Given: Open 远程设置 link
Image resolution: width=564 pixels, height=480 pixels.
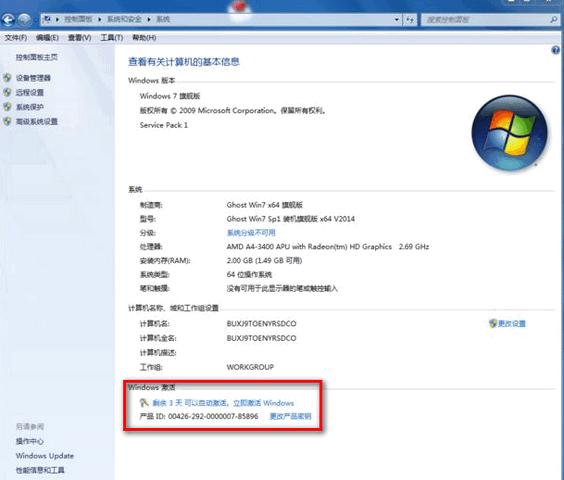Looking at the screenshot, I should 29,92.
